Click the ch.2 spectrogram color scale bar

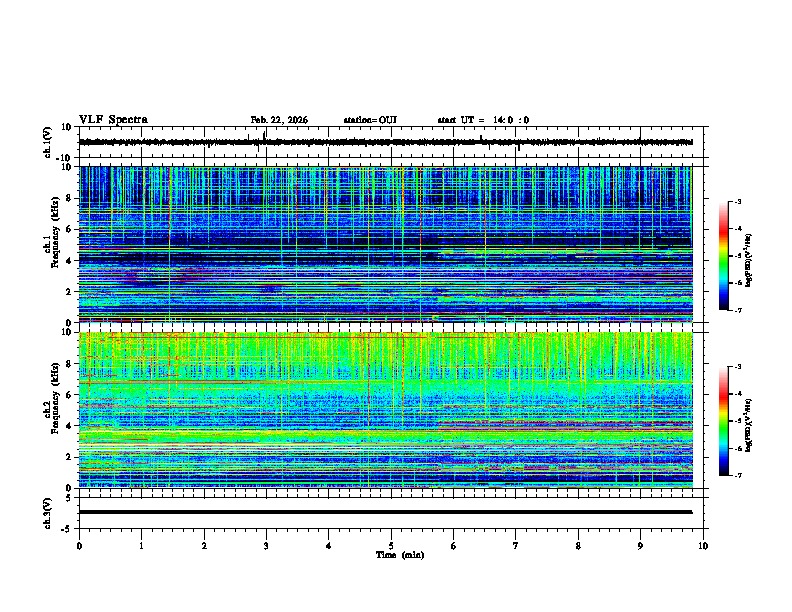pyautogui.click(x=723, y=421)
